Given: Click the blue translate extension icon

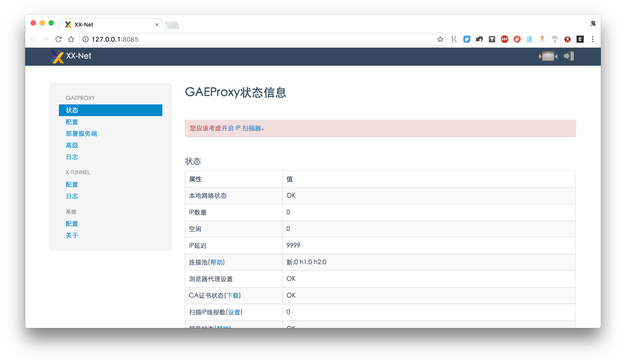Looking at the screenshot, I should pyautogui.click(x=530, y=39).
